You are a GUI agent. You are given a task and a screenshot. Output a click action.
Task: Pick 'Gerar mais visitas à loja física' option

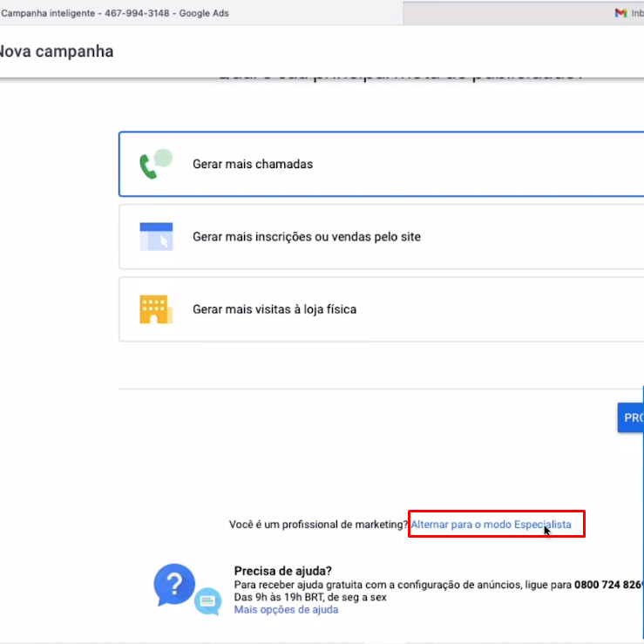pyautogui.click(x=381, y=309)
